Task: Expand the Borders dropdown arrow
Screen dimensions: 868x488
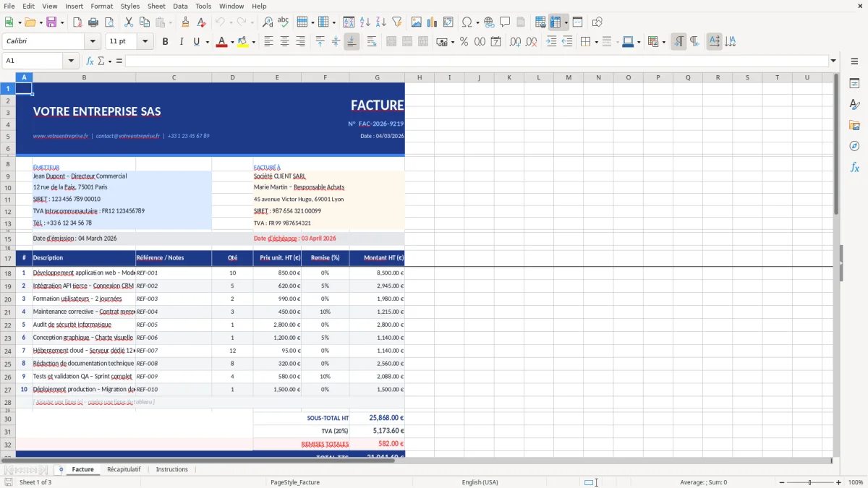Action: coord(596,42)
